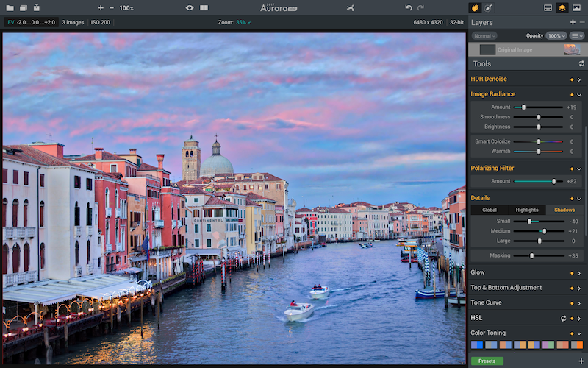This screenshot has height=368, width=588.
Task: Adjust the Image Radiance Amount slider
Action: pos(538,107)
